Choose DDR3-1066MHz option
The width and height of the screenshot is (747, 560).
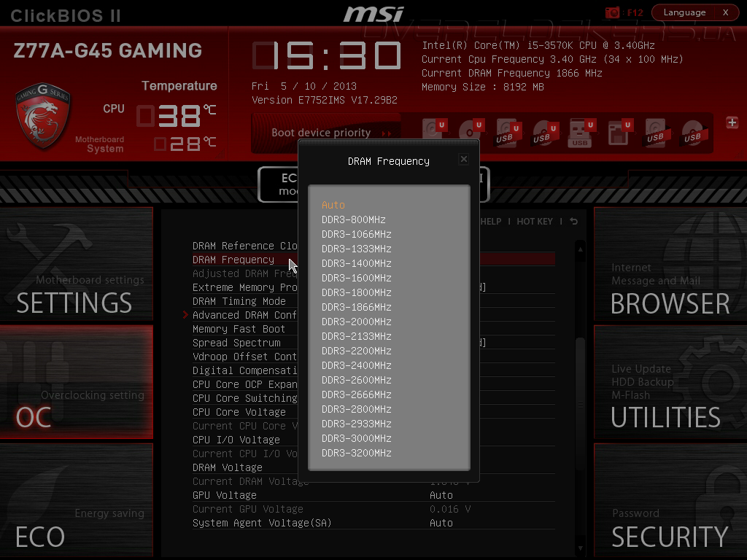tap(356, 234)
